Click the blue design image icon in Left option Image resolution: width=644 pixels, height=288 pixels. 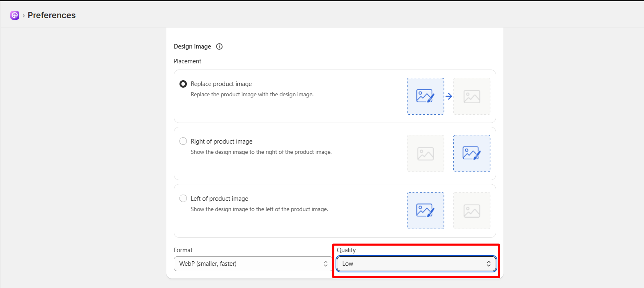425,211
